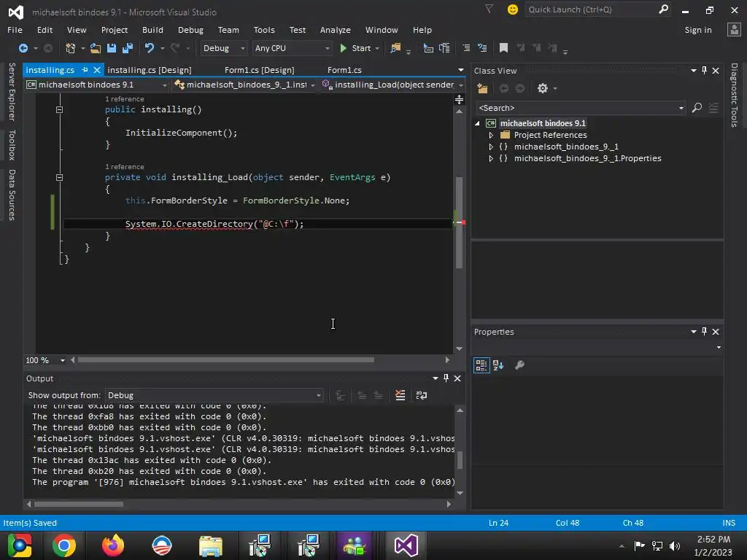
Task: Undo the last edit
Action: 149,48
